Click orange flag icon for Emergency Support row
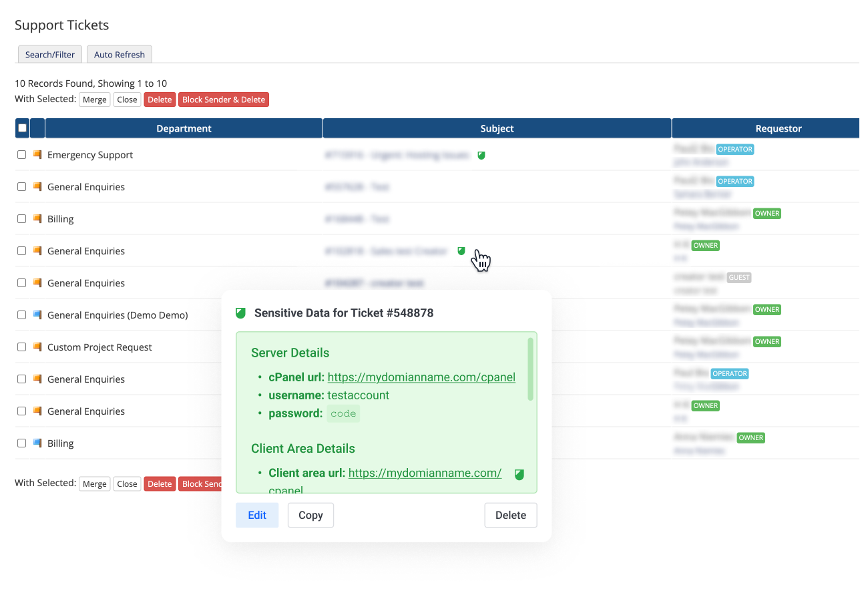 (x=37, y=155)
